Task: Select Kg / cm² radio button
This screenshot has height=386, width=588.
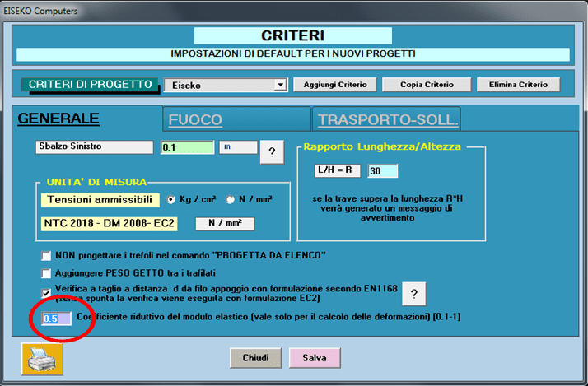Action: click(171, 200)
